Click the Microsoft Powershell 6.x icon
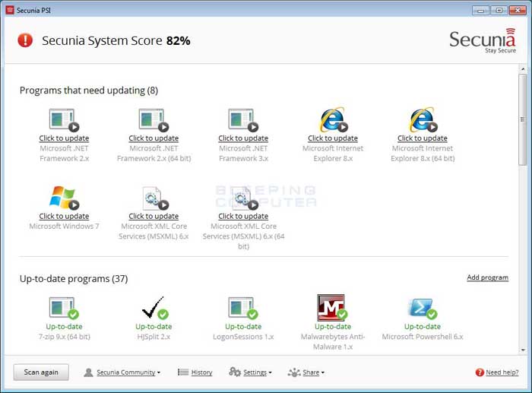The image size is (532, 393). click(x=423, y=308)
